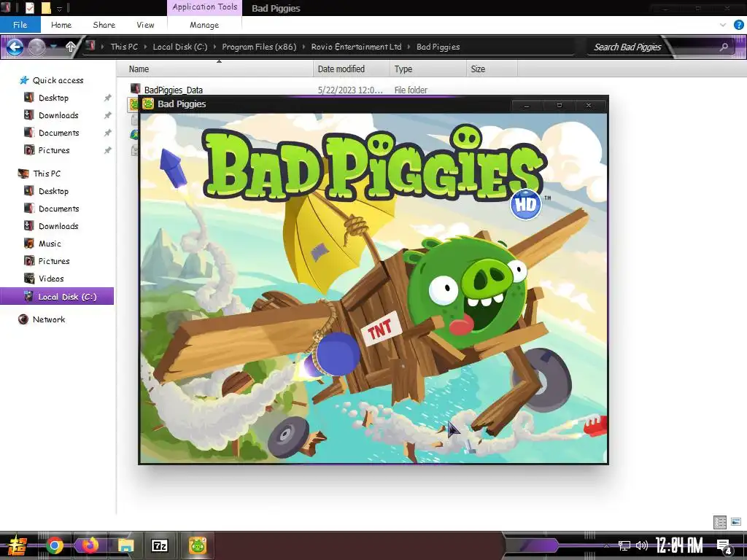Select Network in navigation pane
Screen dimensions: 747x560
[49, 319]
